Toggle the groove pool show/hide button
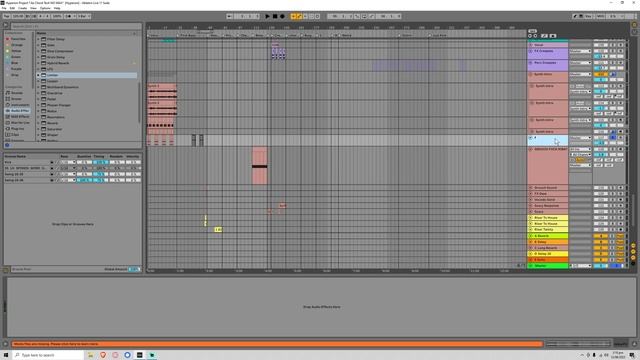Screen dimensions: 640x360 [x=6, y=270]
